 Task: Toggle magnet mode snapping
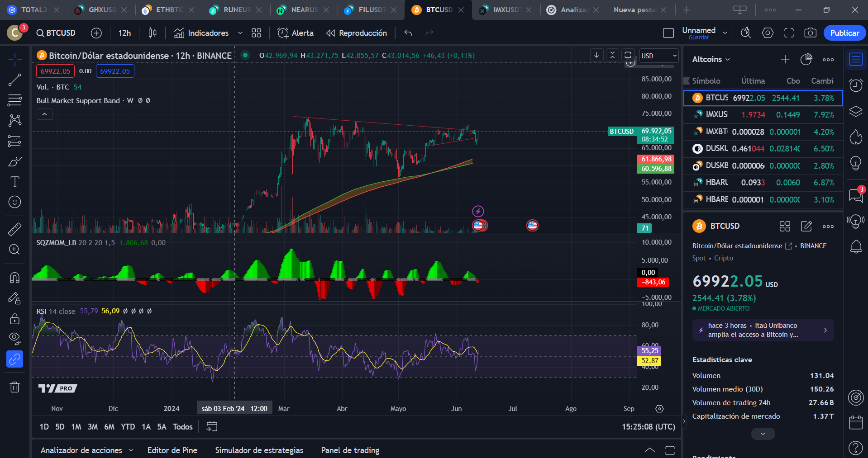pyautogui.click(x=15, y=278)
